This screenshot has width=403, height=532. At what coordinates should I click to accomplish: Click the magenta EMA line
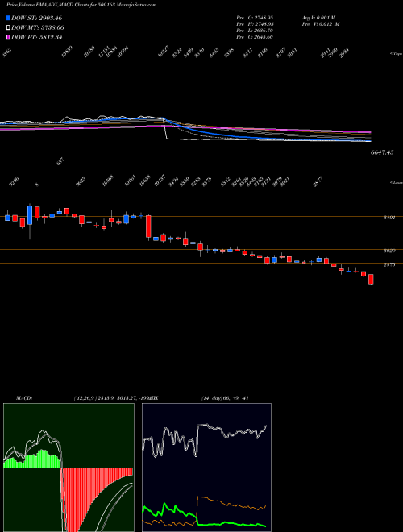coord(272,129)
